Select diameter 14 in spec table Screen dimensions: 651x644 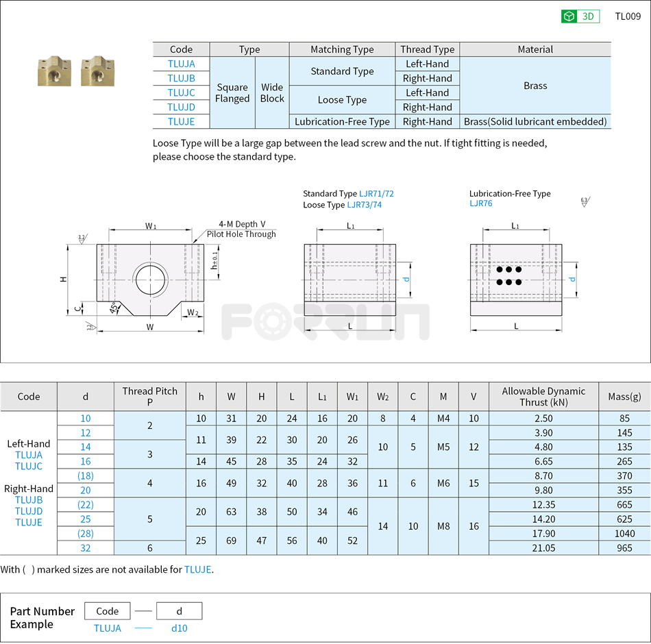[86, 447]
